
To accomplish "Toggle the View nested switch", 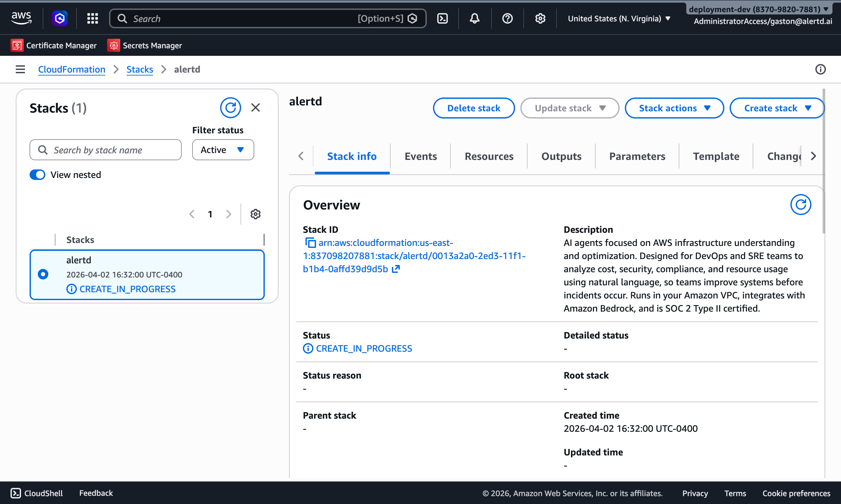I will pyautogui.click(x=37, y=175).
